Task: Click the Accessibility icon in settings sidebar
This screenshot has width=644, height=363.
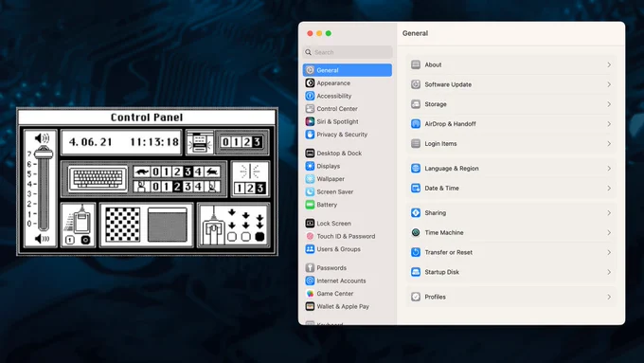Action: tap(310, 96)
